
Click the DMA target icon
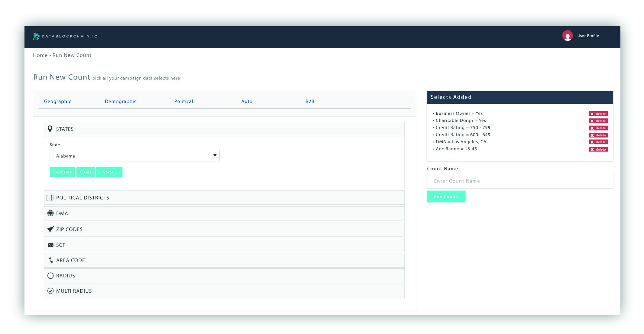50,213
